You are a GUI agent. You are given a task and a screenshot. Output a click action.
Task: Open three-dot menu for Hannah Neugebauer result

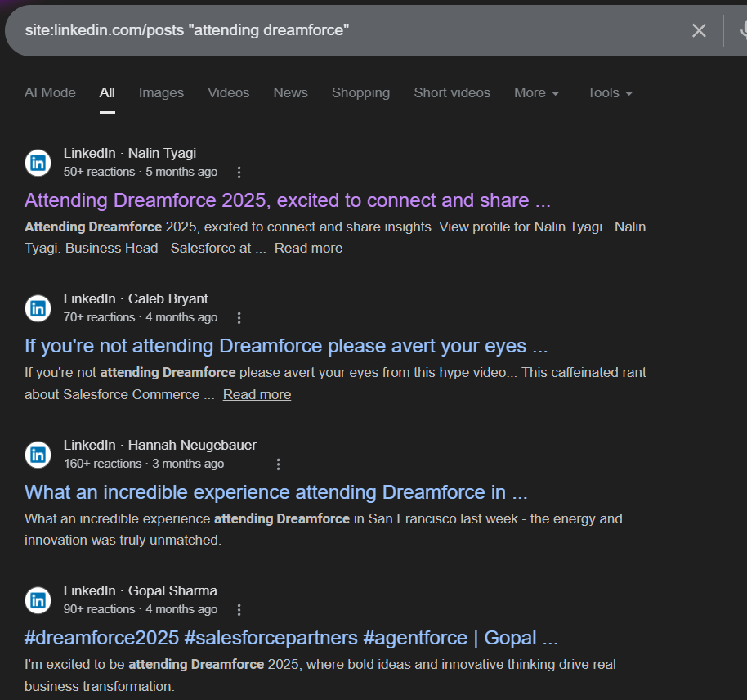278,464
